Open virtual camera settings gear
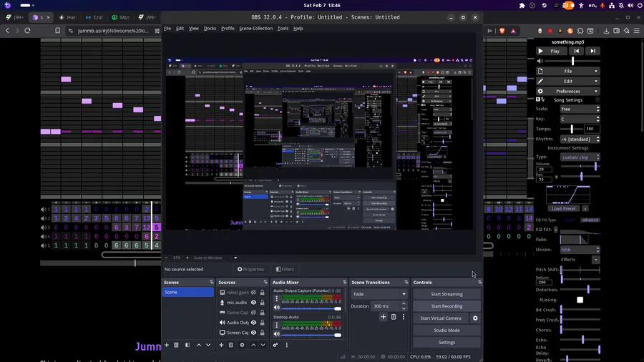The image size is (644, 362). coord(475,318)
